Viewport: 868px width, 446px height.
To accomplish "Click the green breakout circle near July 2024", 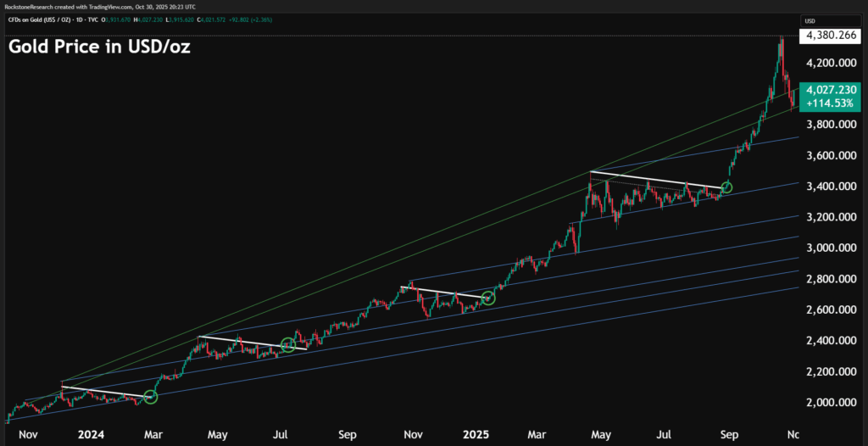I will [288, 344].
